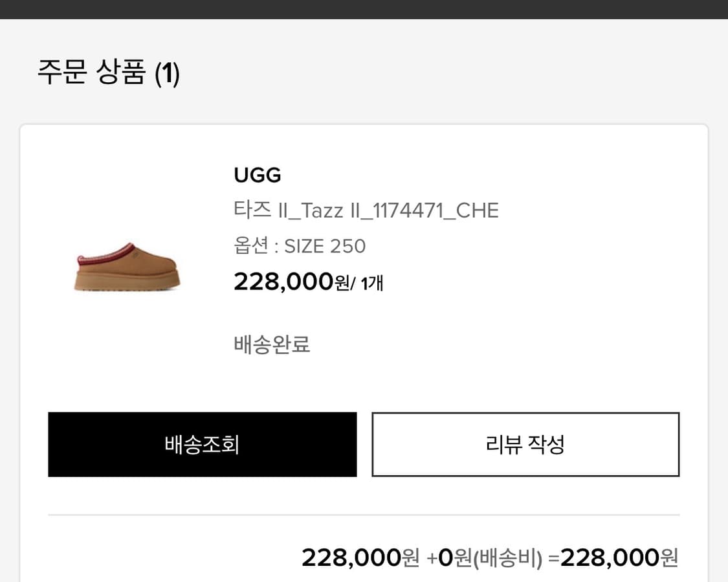Viewport: 728px width, 582px height.
Task: Click the 배송조회 delivery tracking button
Action: coord(202,444)
